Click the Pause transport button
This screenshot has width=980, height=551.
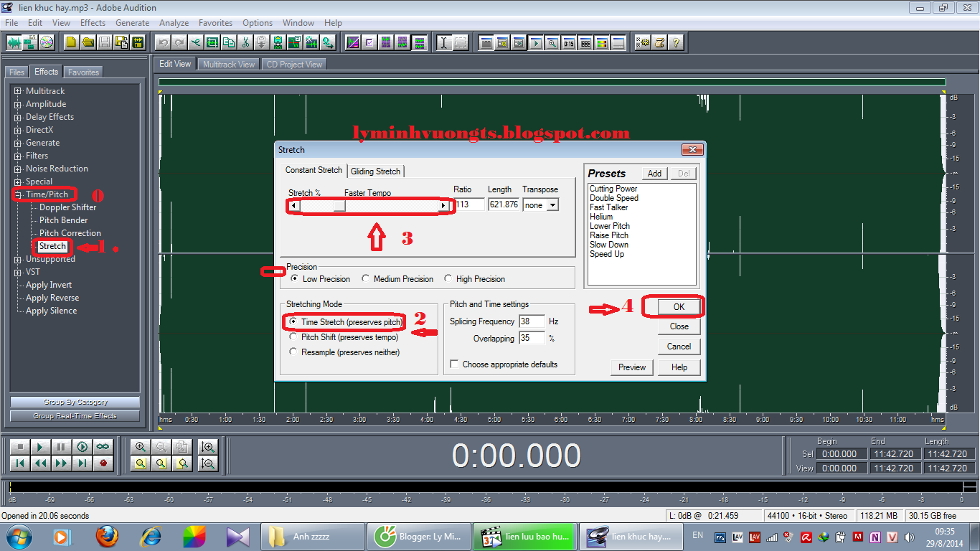(x=62, y=447)
